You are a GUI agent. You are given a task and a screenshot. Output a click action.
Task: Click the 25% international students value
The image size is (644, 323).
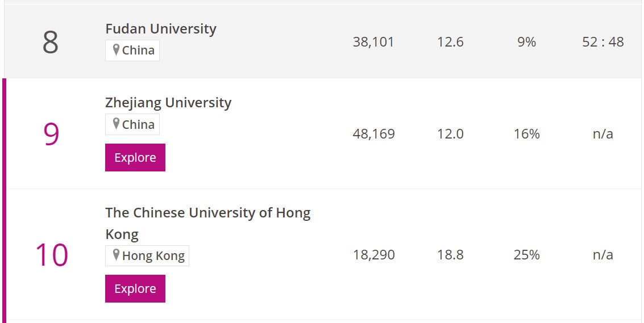pyautogui.click(x=526, y=255)
